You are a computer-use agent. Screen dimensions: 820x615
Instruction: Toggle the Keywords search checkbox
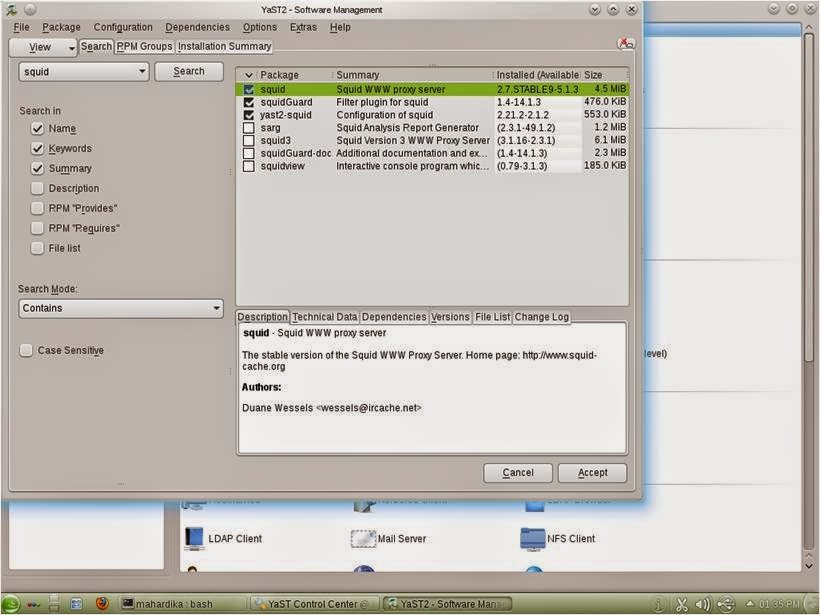point(37,149)
